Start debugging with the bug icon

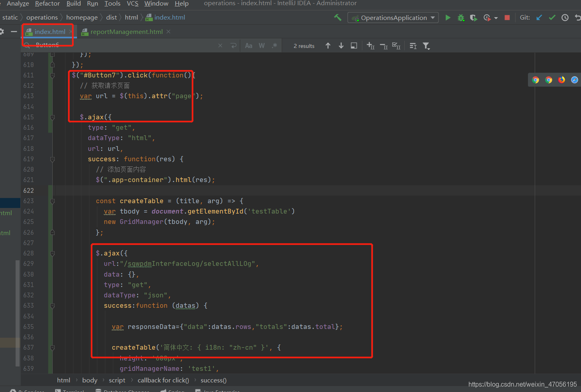pyautogui.click(x=461, y=18)
